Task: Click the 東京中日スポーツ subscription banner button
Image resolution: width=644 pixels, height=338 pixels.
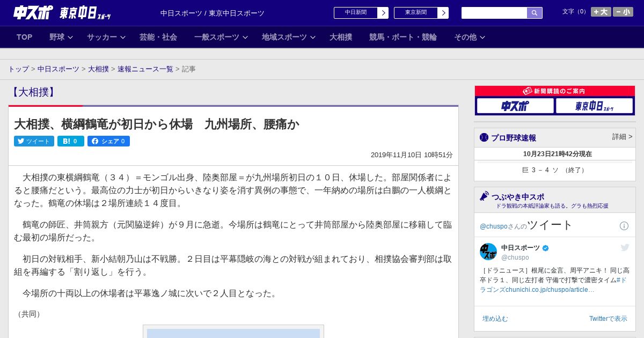Action: (594, 106)
